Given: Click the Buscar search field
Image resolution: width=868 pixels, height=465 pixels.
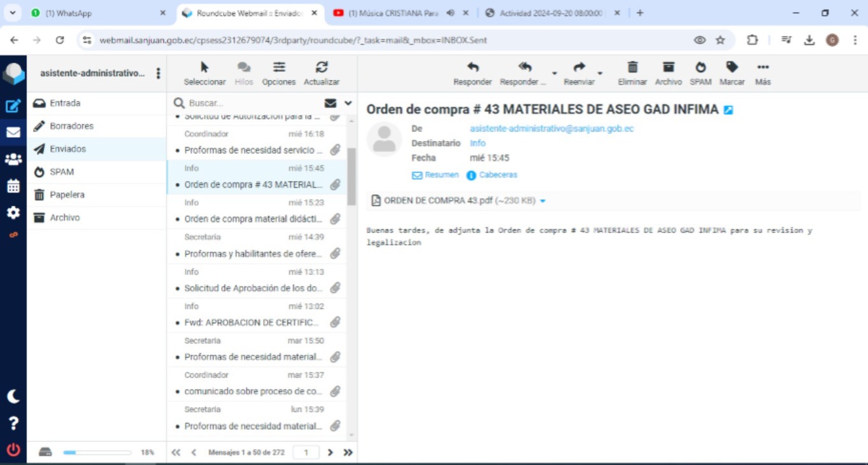Looking at the screenshot, I should [x=254, y=103].
